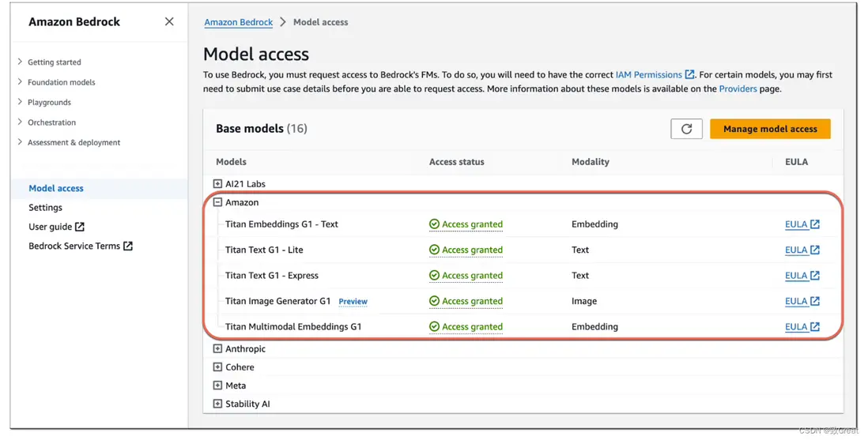Open Settings from the sidebar

point(45,207)
